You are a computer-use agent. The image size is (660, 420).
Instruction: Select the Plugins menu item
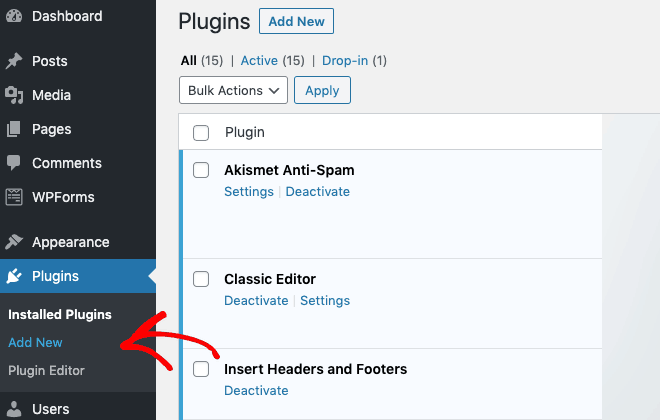tap(78, 276)
